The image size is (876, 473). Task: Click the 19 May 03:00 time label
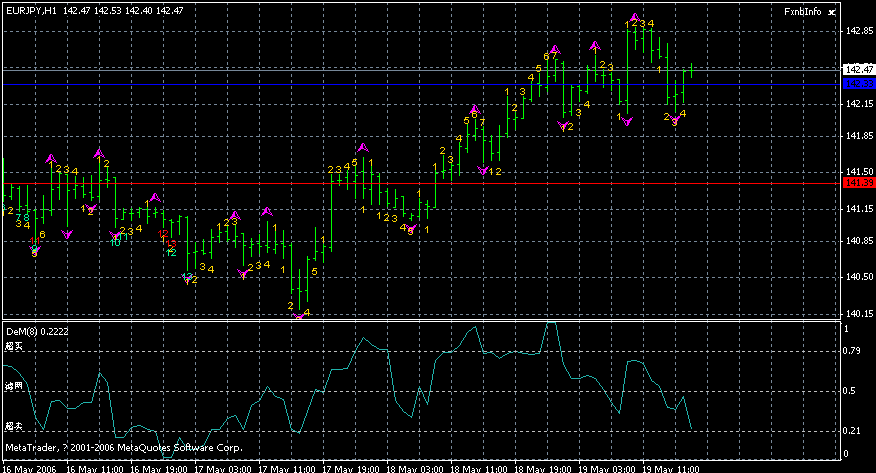tap(607, 469)
